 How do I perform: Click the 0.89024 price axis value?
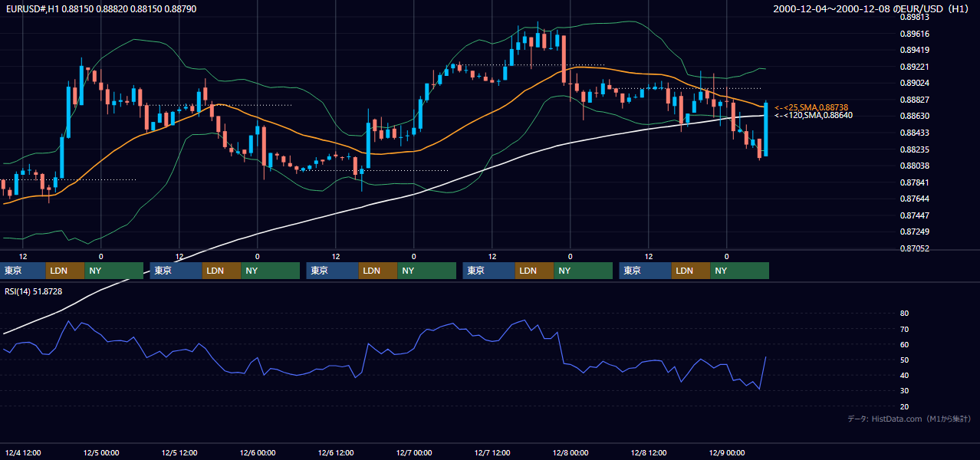914,83
